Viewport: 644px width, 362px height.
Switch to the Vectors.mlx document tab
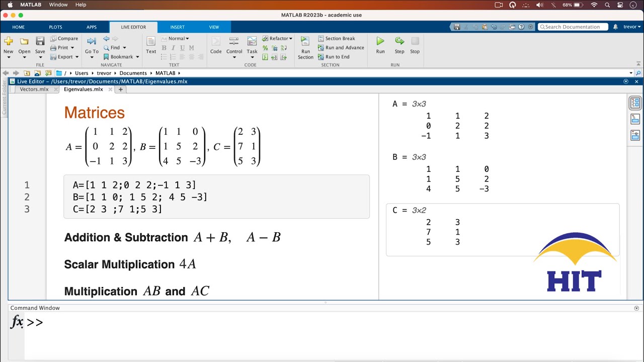pos(34,89)
